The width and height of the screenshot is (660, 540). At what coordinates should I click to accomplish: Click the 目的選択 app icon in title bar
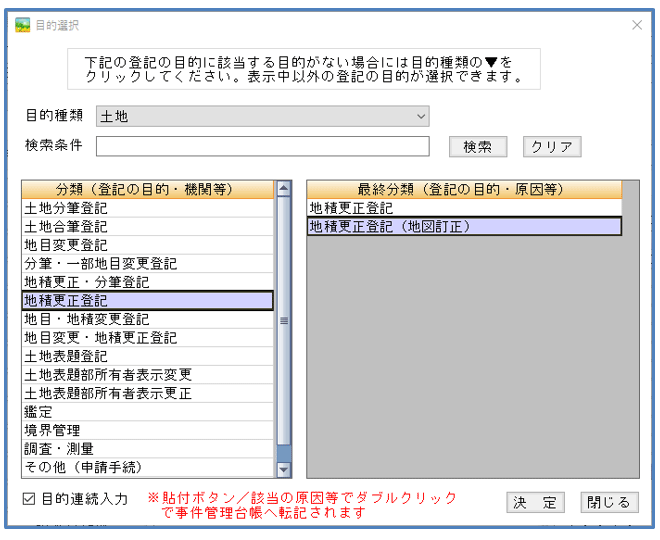(22, 25)
